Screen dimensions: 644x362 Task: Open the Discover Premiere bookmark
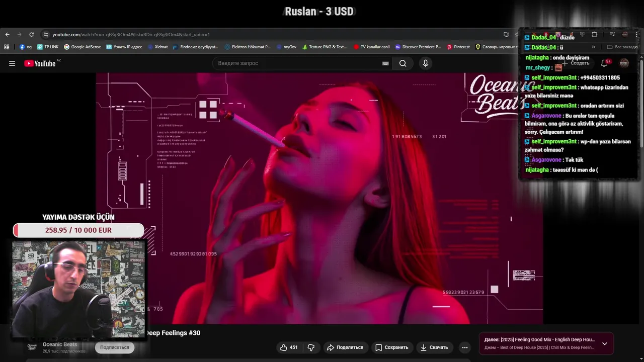point(418,47)
